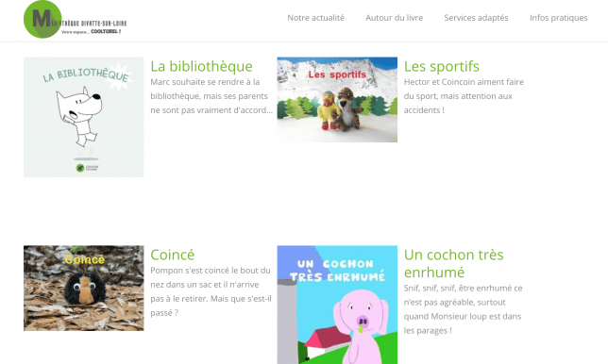
Task: Open the Infos pratiques menu
Action: [x=558, y=18]
